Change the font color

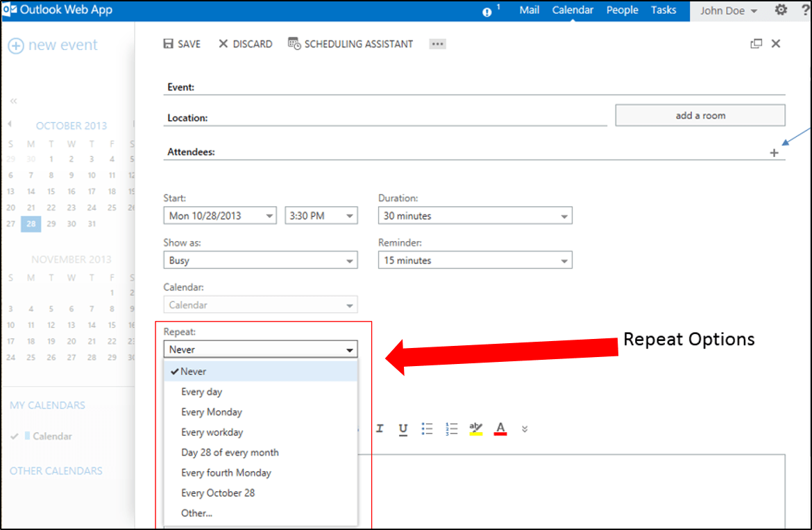(500, 429)
